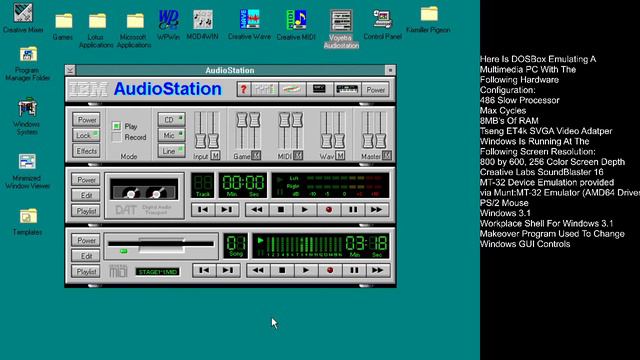Select the Lotus Applications folder icon
The image size is (640, 360).
[96, 30]
